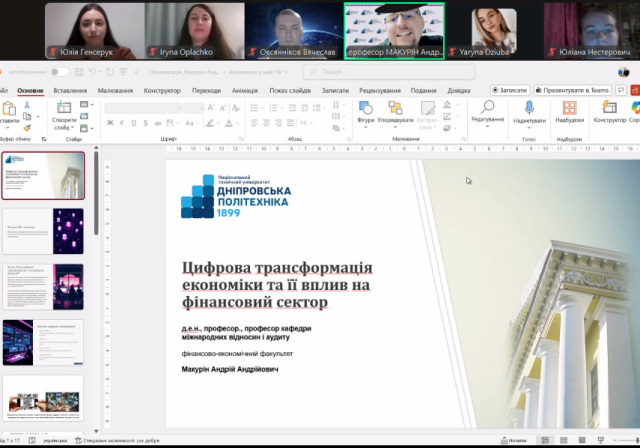Click the Copy icon in the clipboard group

pos(27,117)
